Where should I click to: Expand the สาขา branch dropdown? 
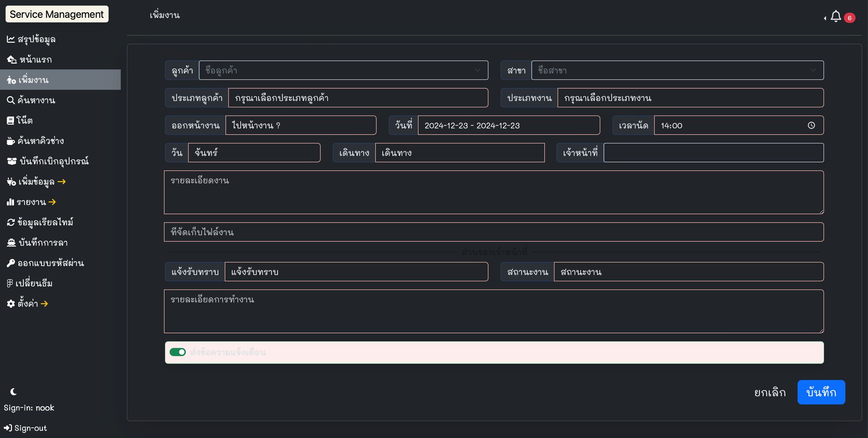(677, 70)
